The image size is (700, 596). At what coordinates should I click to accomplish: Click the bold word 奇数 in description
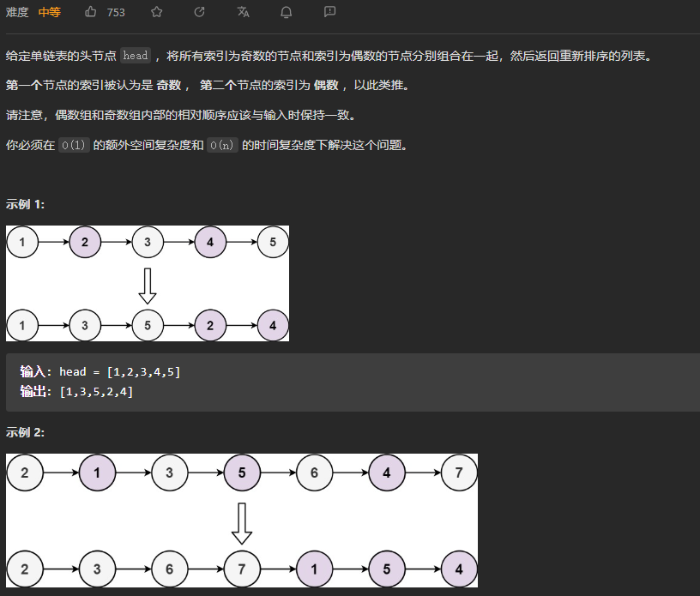[x=169, y=85]
